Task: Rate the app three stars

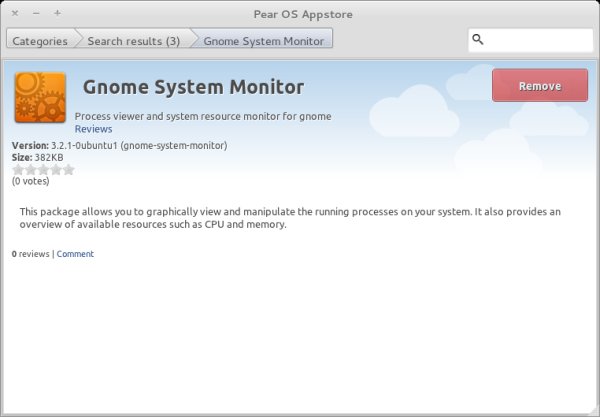Action: tap(43, 169)
